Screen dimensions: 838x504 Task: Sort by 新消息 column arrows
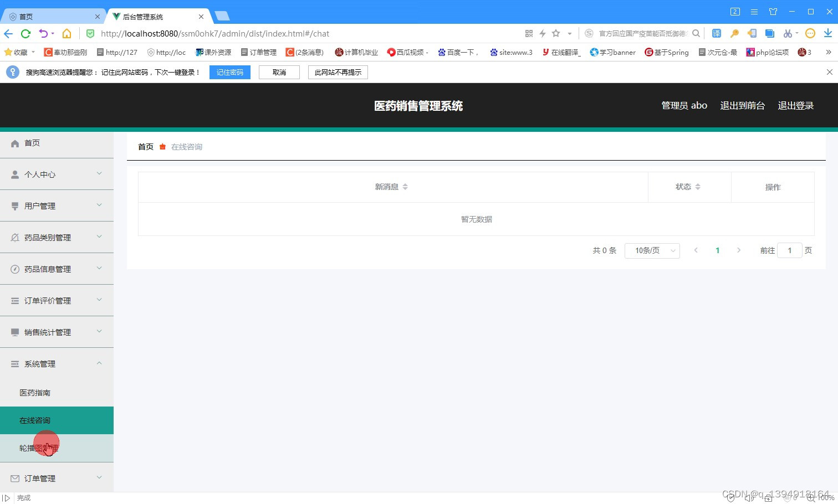point(405,187)
